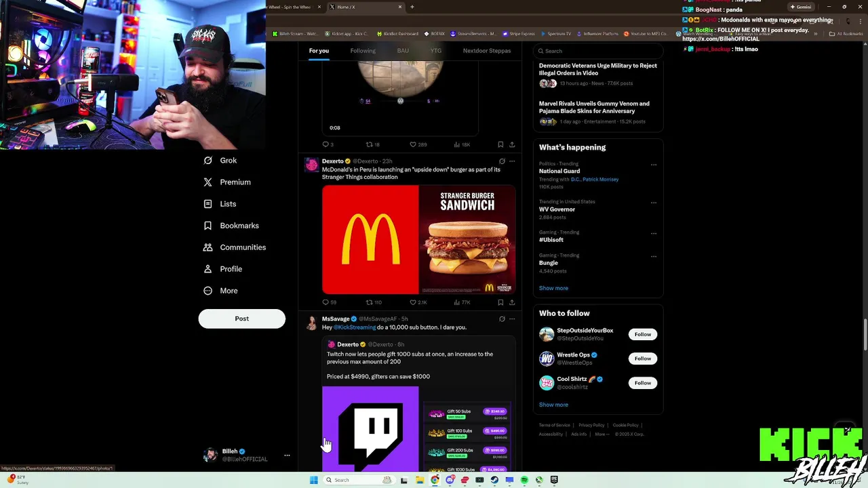
Task: Expand the More menu in sidebar
Action: (x=220, y=291)
